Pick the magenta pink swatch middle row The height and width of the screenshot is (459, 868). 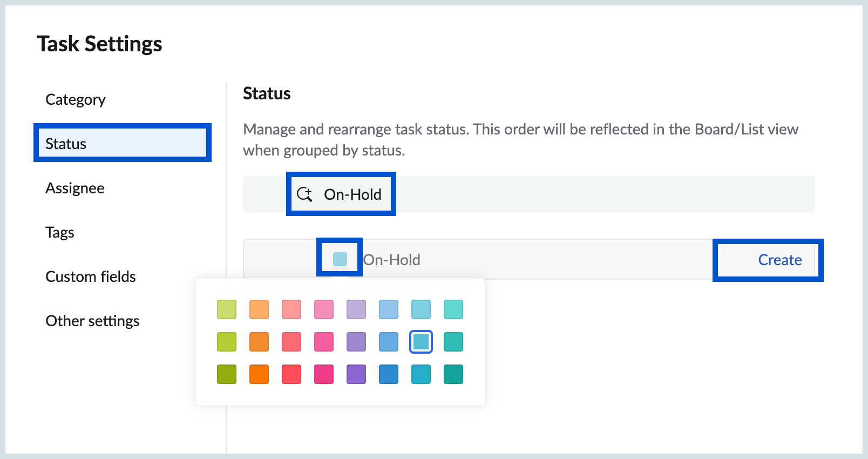click(324, 341)
